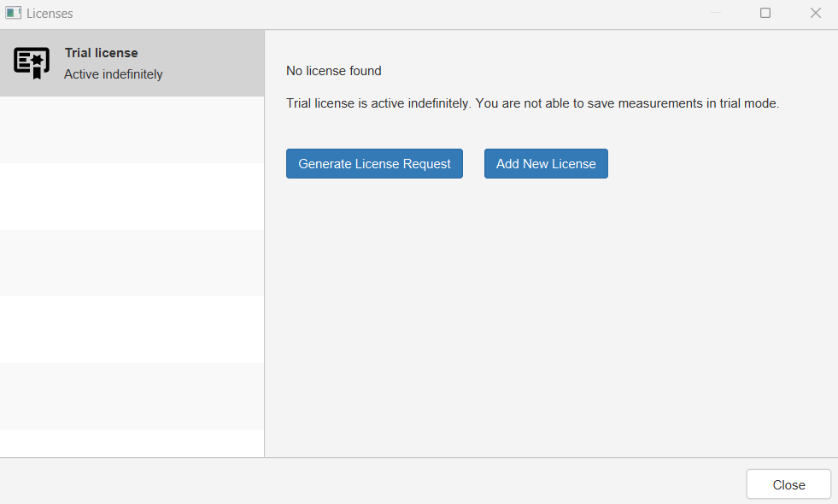Select the fourth empty row in license list
The height and width of the screenshot is (504, 838).
tap(132, 330)
